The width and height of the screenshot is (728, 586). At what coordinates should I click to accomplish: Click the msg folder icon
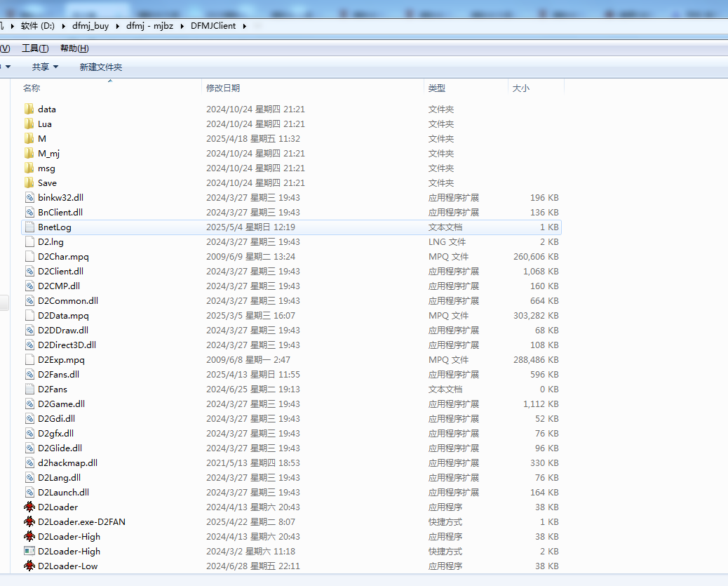pos(29,168)
